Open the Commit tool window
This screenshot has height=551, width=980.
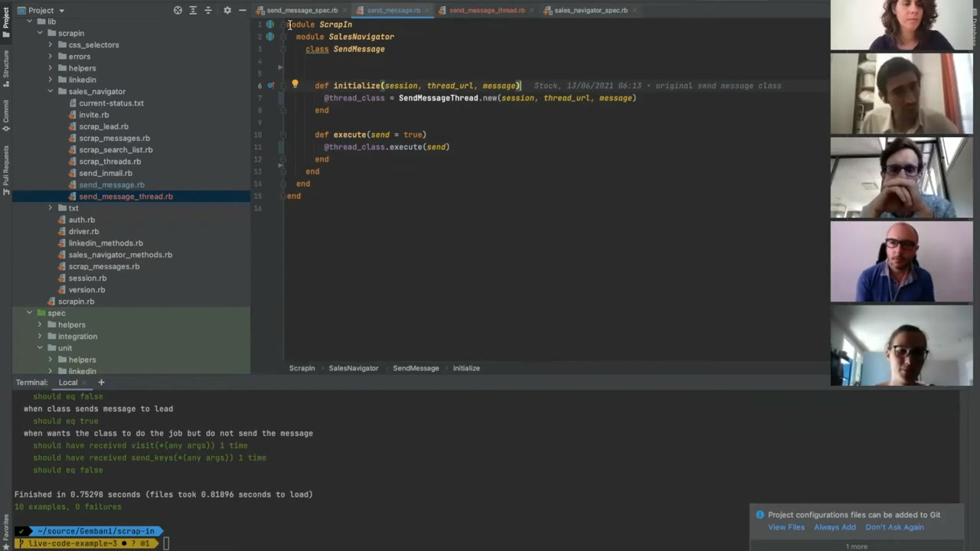(x=5, y=115)
